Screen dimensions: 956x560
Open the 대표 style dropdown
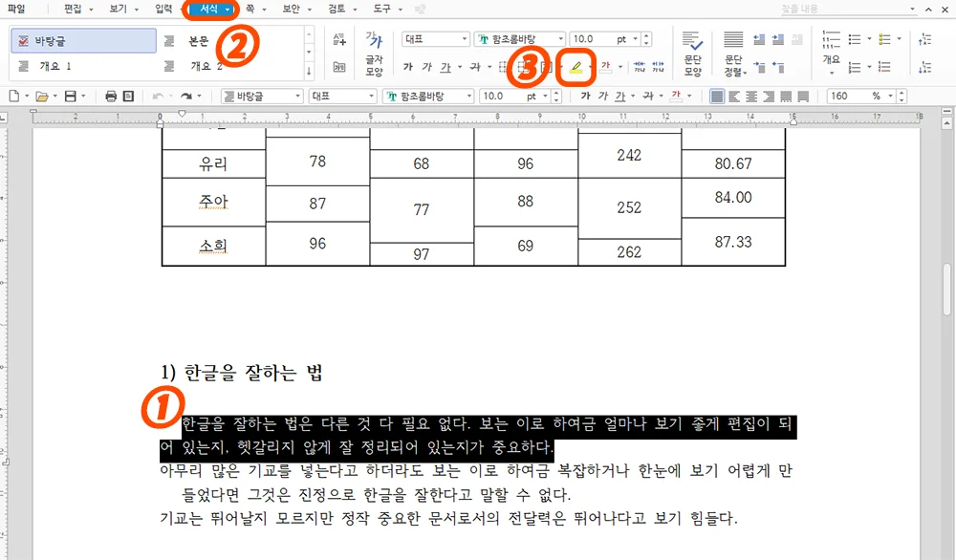coord(436,38)
